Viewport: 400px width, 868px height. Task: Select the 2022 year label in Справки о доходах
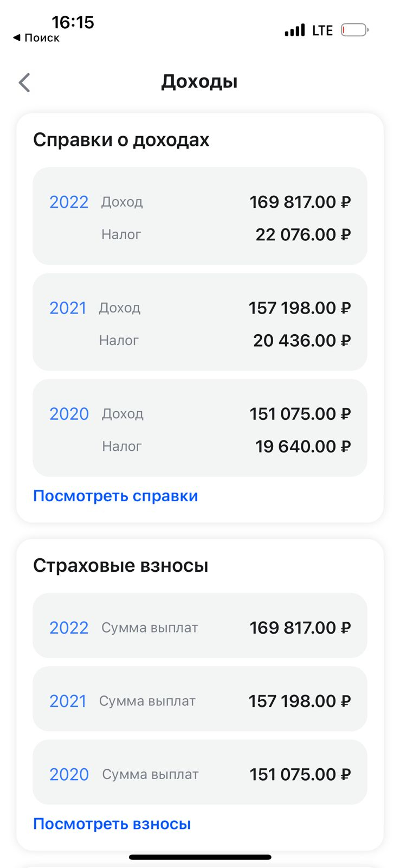[x=69, y=202]
